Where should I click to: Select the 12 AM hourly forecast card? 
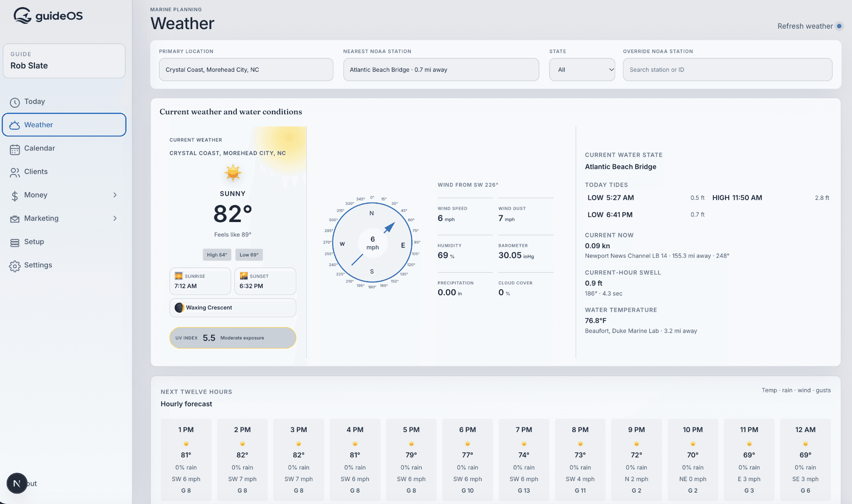pyautogui.click(x=805, y=460)
